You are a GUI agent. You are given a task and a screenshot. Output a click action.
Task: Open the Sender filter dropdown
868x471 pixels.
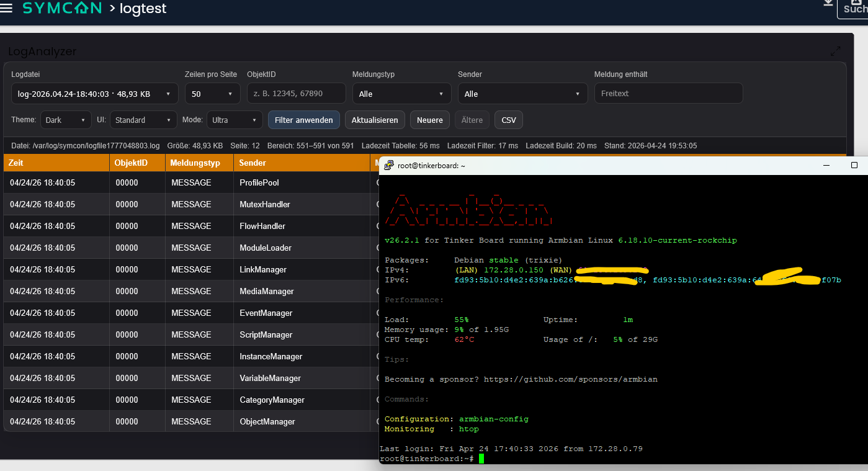click(522, 94)
